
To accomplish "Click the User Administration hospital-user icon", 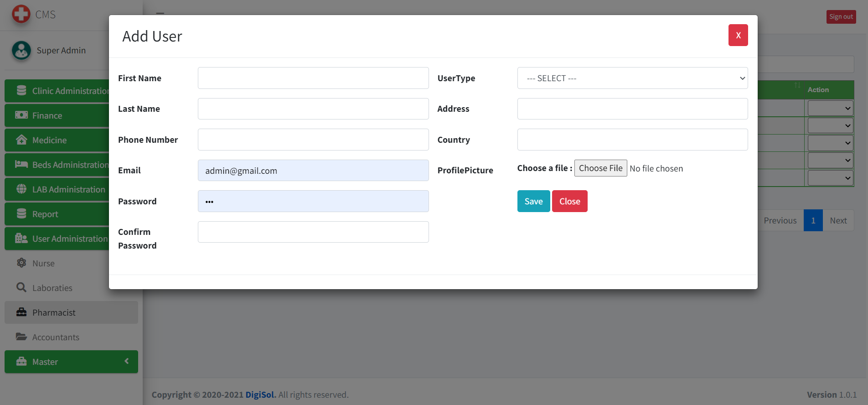I will click(21, 238).
